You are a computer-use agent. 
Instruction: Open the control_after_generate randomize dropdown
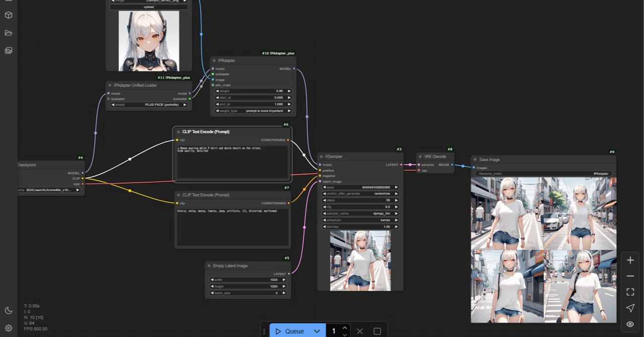pos(361,194)
